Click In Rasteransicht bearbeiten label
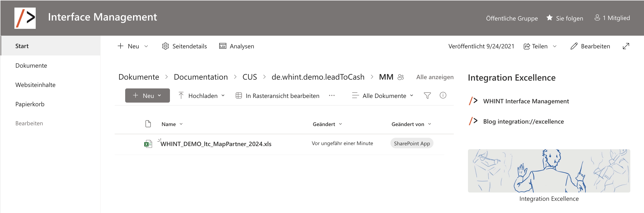The image size is (644, 213). 282,96
